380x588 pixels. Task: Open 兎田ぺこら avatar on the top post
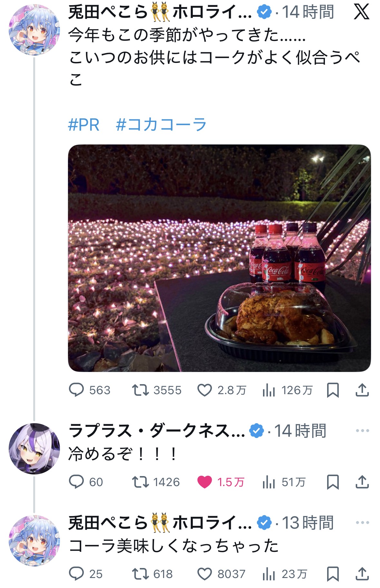(x=34, y=30)
